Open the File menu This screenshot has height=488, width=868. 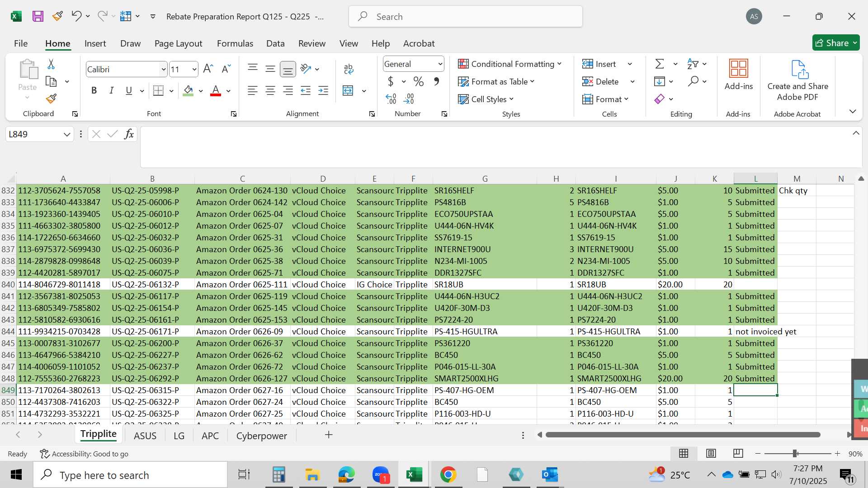[x=21, y=43]
